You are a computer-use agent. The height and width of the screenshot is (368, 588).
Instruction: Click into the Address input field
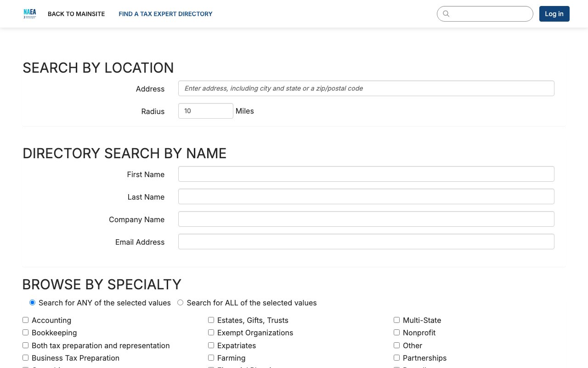(x=366, y=88)
